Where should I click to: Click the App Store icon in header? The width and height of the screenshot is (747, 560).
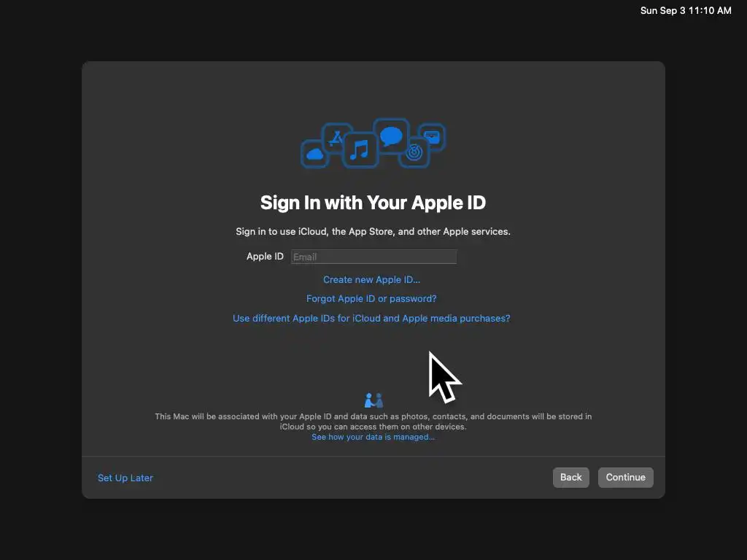pyautogui.click(x=336, y=138)
